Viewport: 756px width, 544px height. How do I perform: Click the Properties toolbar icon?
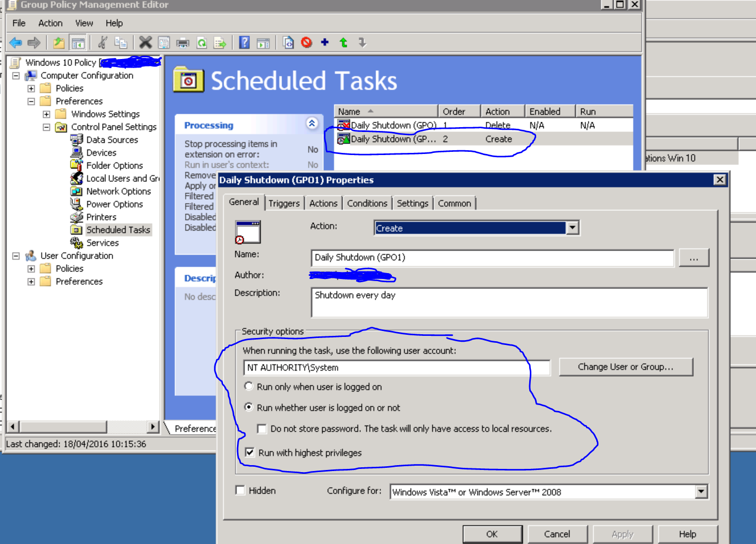pos(164,42)
